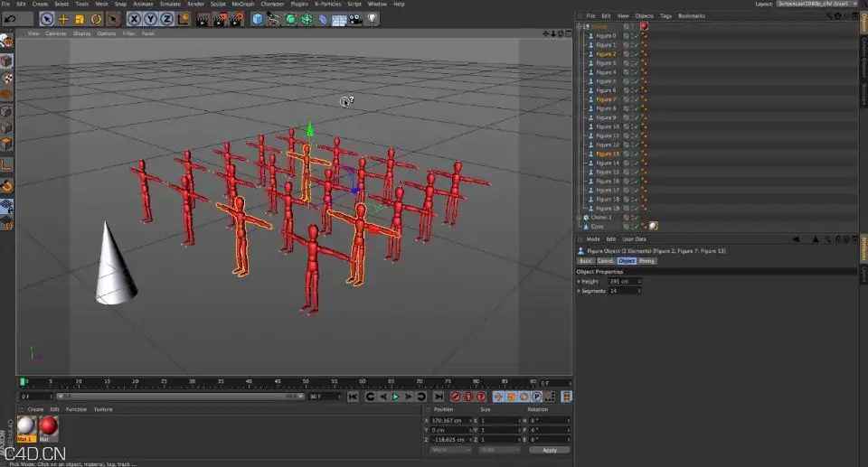This screenshot has height=467, width=868.
Task: Open User Data in Attributes manager
Action: (635, 239)
